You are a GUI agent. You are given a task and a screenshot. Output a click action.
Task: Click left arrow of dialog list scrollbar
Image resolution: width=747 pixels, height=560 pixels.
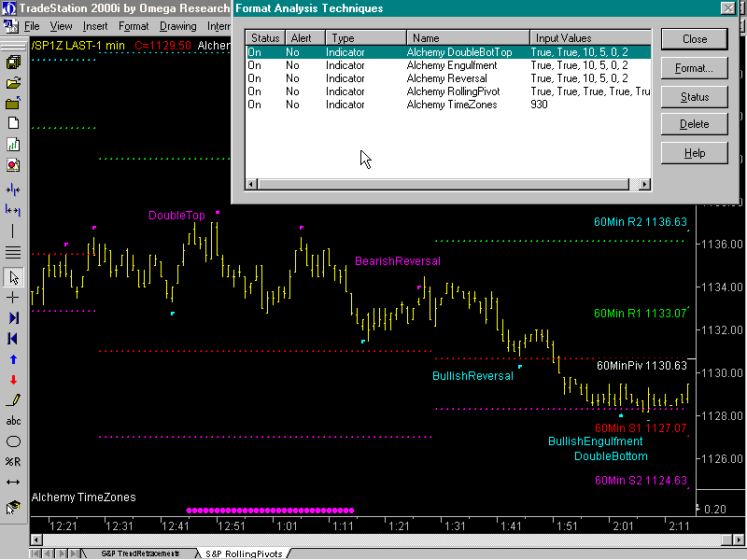tap(251, 184)
